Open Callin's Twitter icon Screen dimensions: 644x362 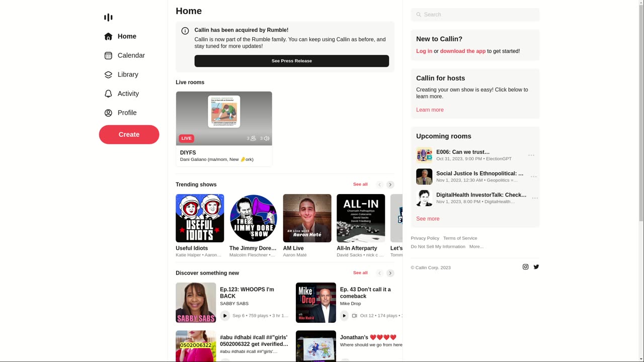(536, 267)
